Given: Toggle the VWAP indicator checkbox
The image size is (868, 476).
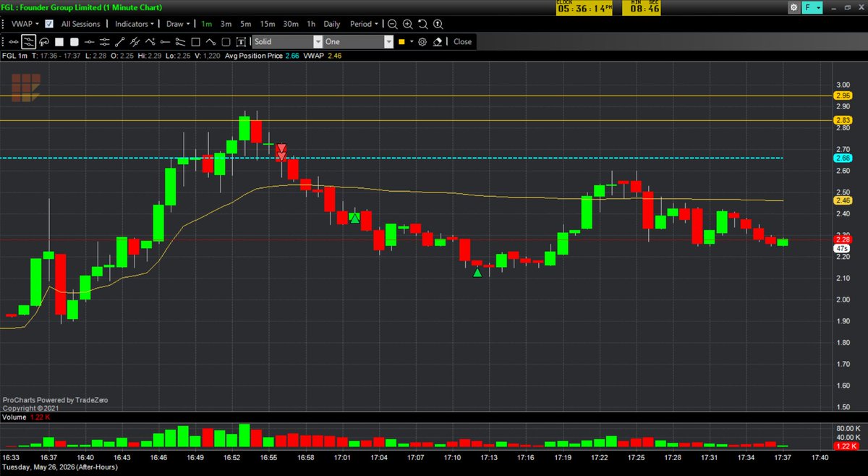Looking at the screenshot, I should (x=49, y=24).
